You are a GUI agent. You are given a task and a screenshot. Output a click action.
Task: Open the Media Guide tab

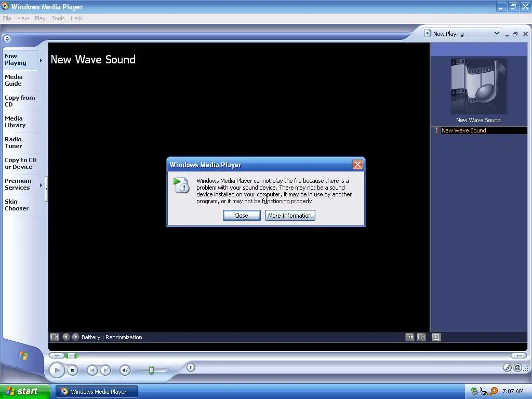[22, 81]
